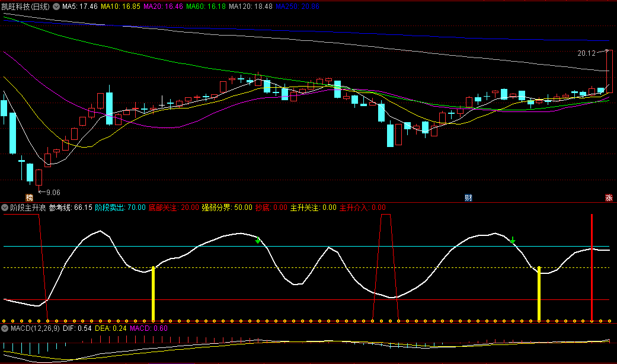Click the DEA: 0.24 value
This screenshot has width=617, height=364.
point(111,328)
